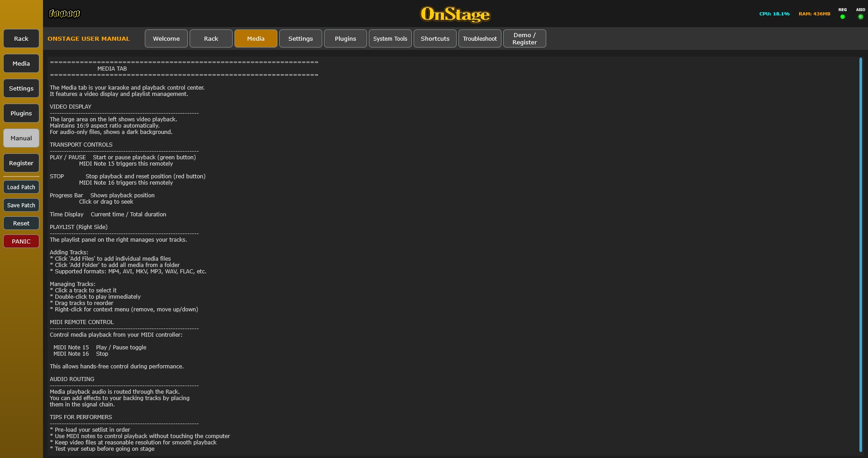Click the AUDIO ROUTING heading
The height and width of the screenshot is (458, 868).
click(72, 379)
